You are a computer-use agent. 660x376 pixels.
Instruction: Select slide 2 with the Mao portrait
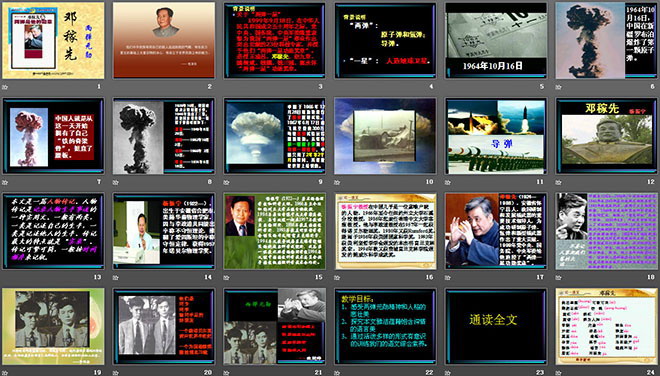coord(164,40)
